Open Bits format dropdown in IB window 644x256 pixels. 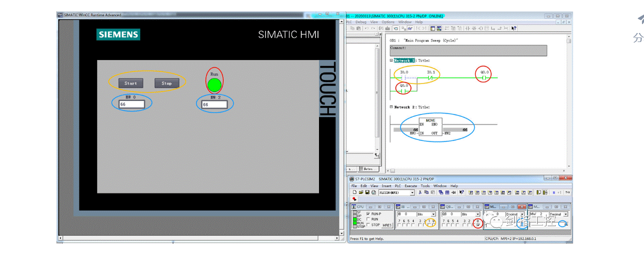tap(433, 214)
